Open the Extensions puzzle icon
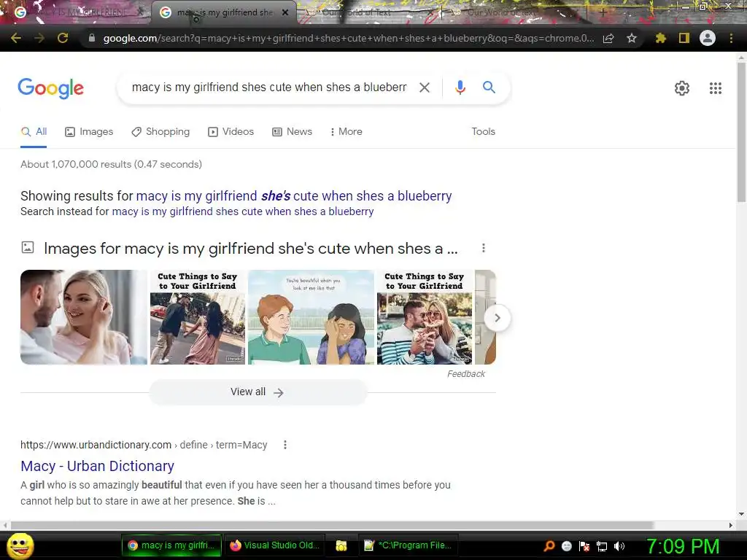This screenshot has height=560, width=747. (x=660, y=38)
